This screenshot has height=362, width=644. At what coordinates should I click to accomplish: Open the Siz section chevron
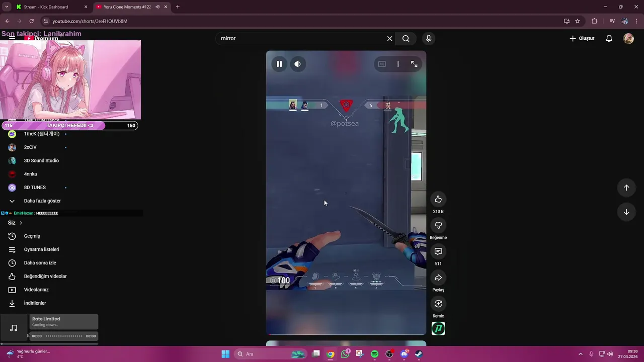point(21,223)
